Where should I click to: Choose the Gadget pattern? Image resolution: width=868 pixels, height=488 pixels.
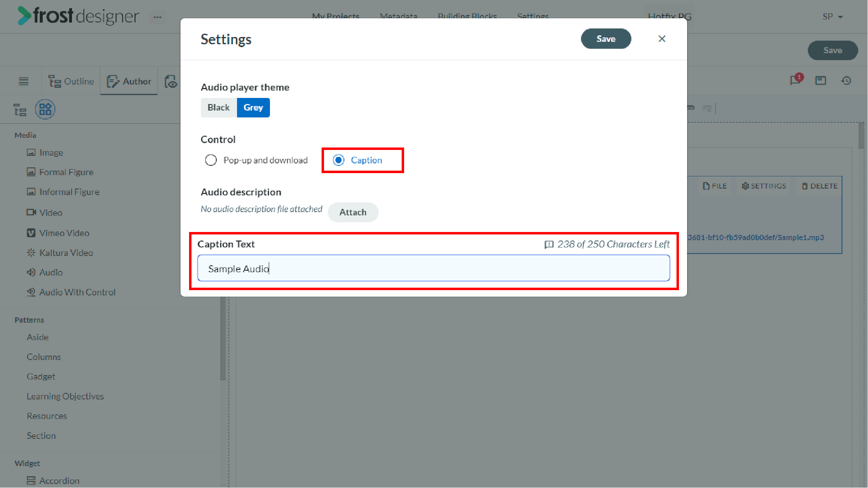[x=41, y=377]
